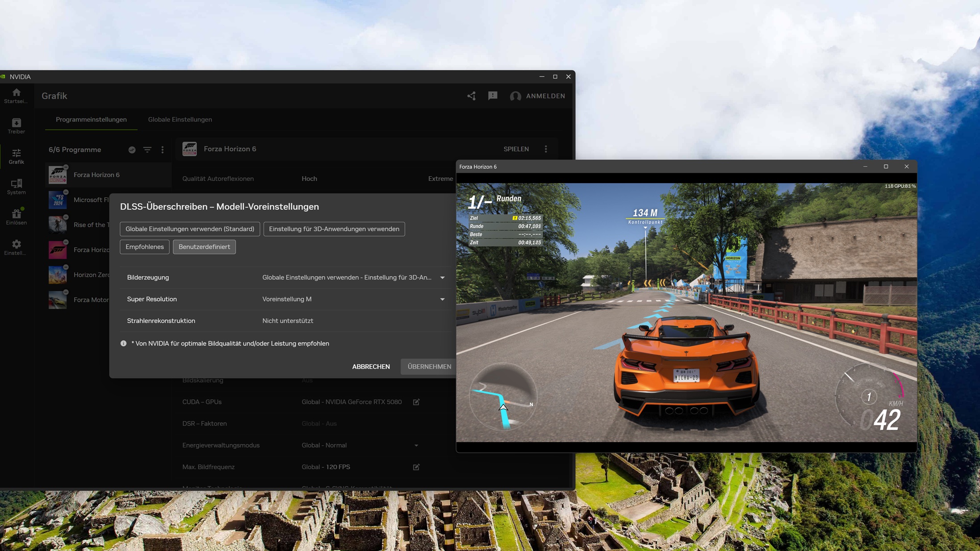980x551 pixels.
Task: Open the three-dot menu next to SPIELEN
Action: point(546,149)
